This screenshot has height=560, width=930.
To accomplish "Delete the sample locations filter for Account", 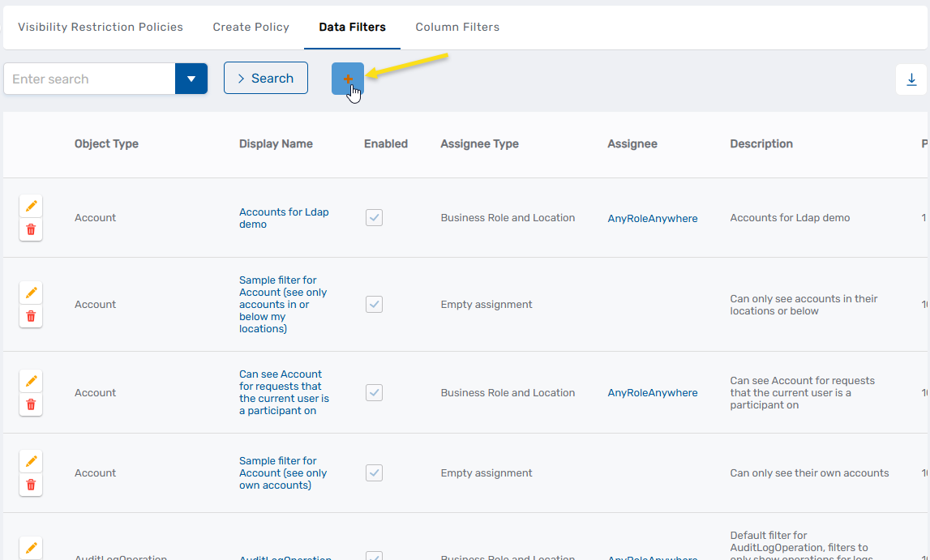I will tap(30, 316).
